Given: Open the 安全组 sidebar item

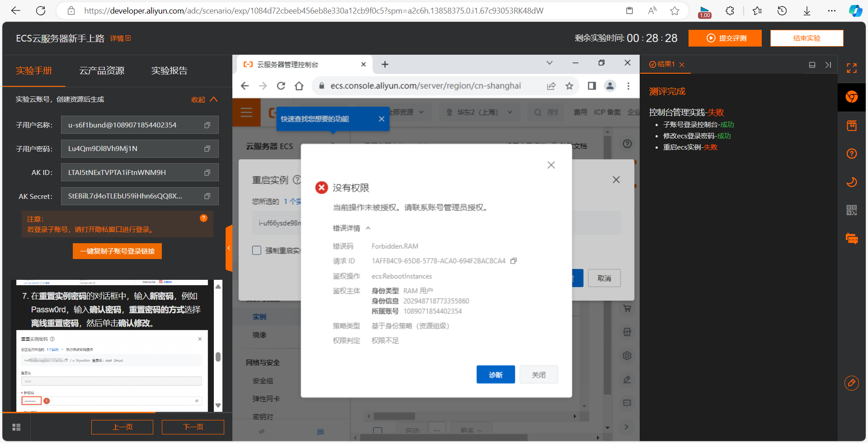Looking at the screenshot, I should pyautogui.click(x=263, y=381).
